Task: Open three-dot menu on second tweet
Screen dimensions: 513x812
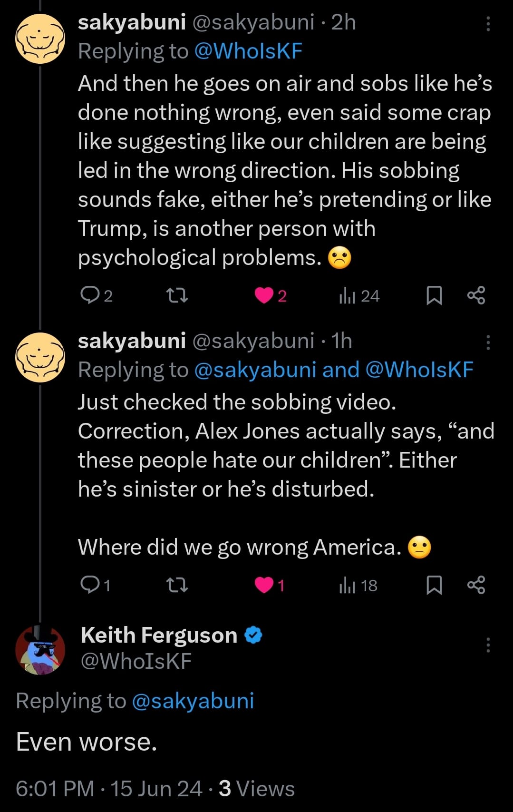Action: point(488,342)
